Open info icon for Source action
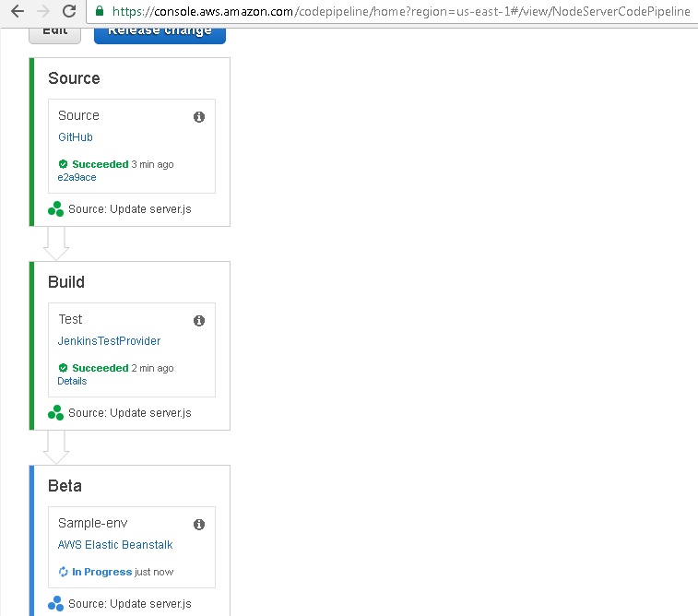698x616 pixels. click(199, 117)
